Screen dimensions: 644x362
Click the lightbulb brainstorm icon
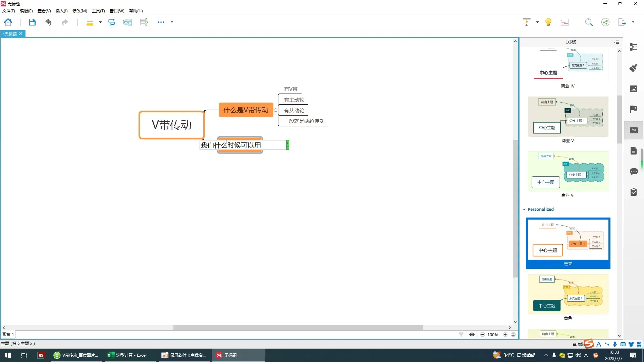[548, 22]
